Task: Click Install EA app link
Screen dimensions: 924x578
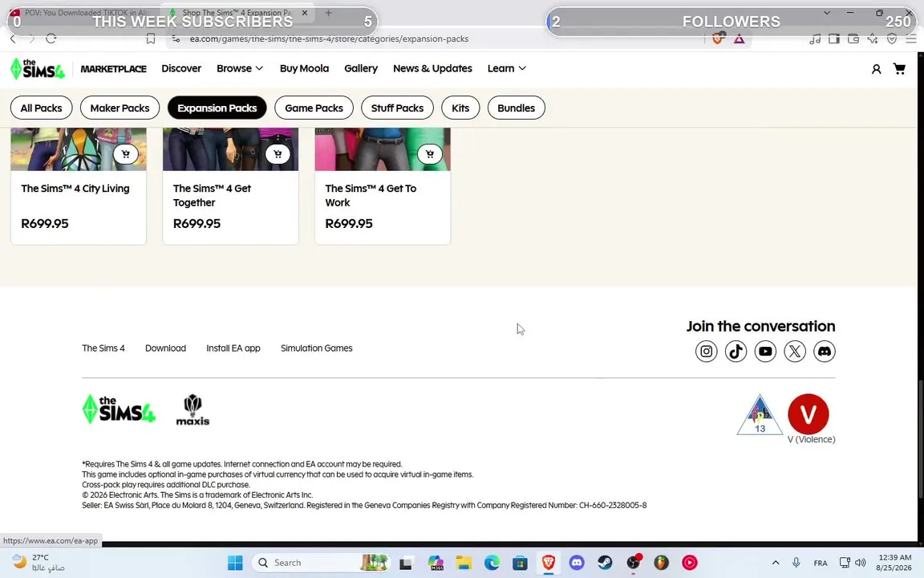Action: (233, 348)
